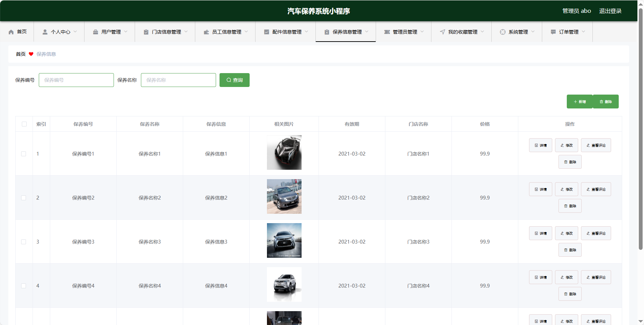Check the checkbox for row 保养编号4
This screenshot has width=644, height=325.
(x=24, y=286)
